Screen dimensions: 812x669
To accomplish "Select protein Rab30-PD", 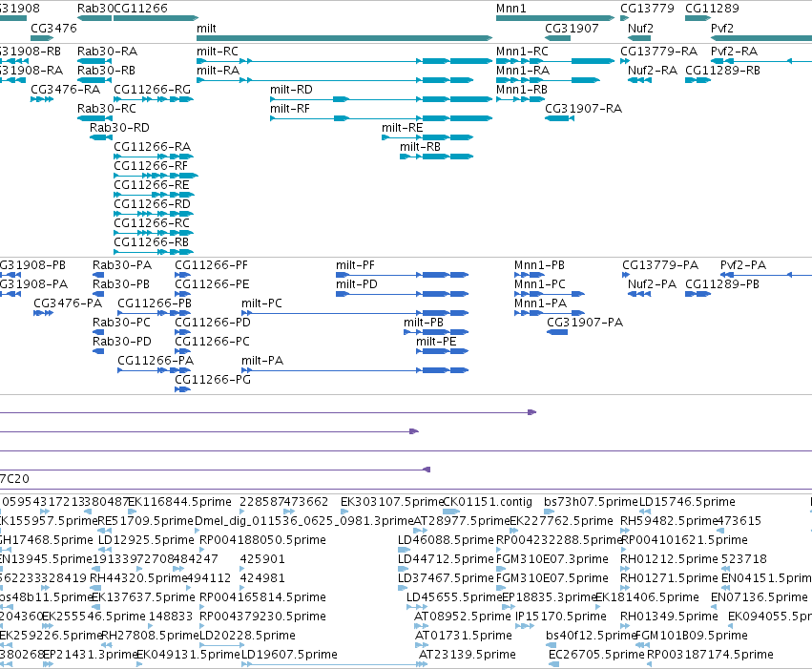I will [98, 351].
